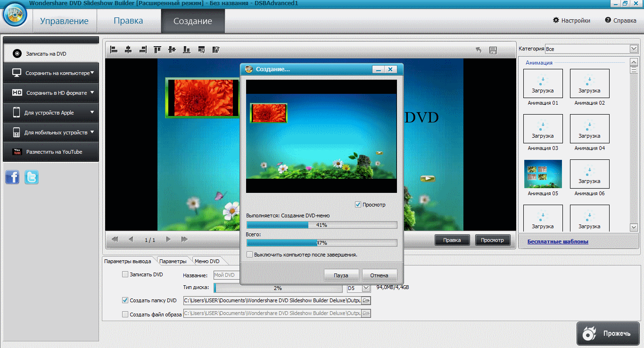The height and width of the screenshot is (348, 644).
Task: Close the Создание progress dialog
Action: point(390,69)
